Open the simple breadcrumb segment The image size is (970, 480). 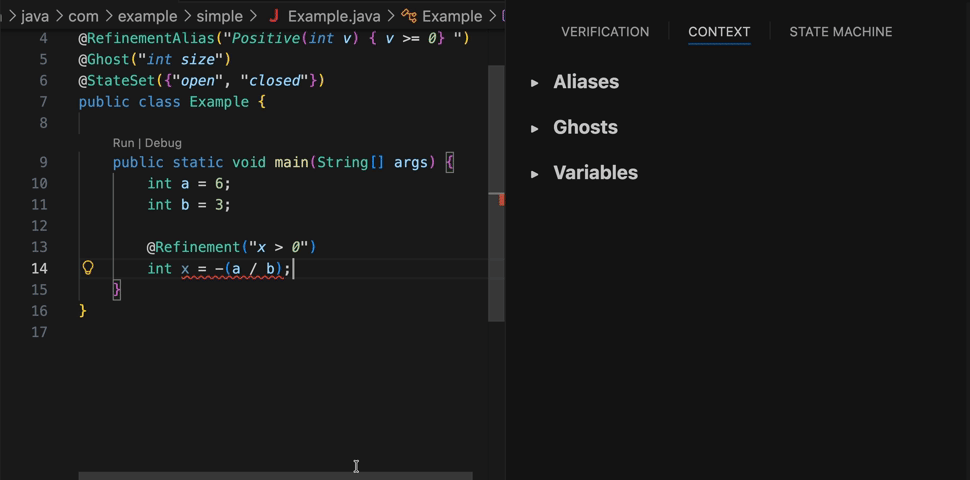(219, 15)
